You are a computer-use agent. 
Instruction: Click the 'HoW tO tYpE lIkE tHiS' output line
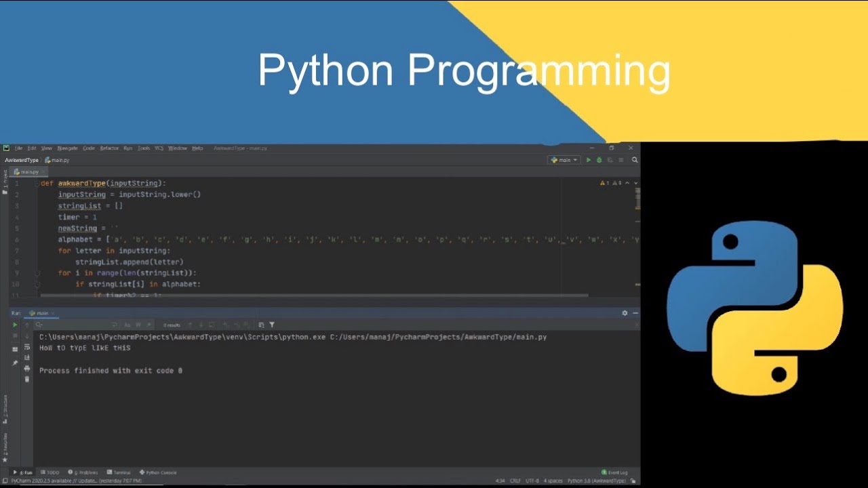85,348
